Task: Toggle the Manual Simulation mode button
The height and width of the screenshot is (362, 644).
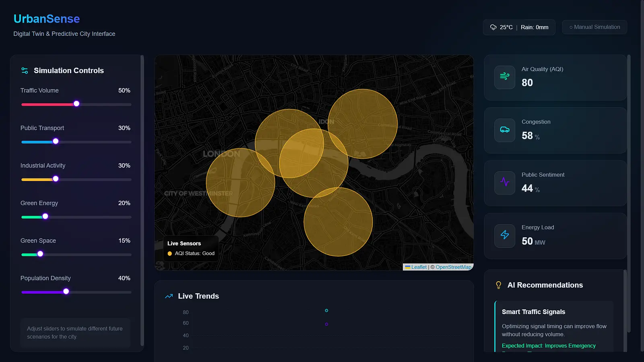Action: coord(594,27)
